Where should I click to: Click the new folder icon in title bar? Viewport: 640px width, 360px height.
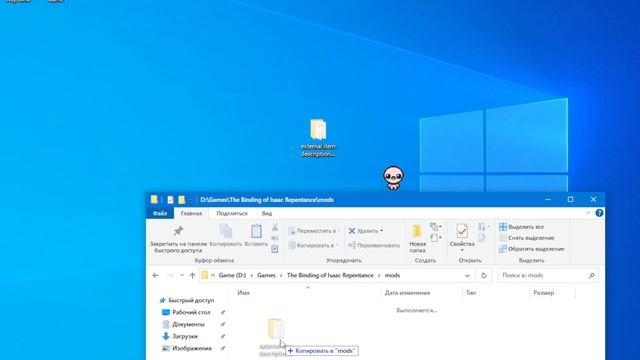[x=182, y=200]
